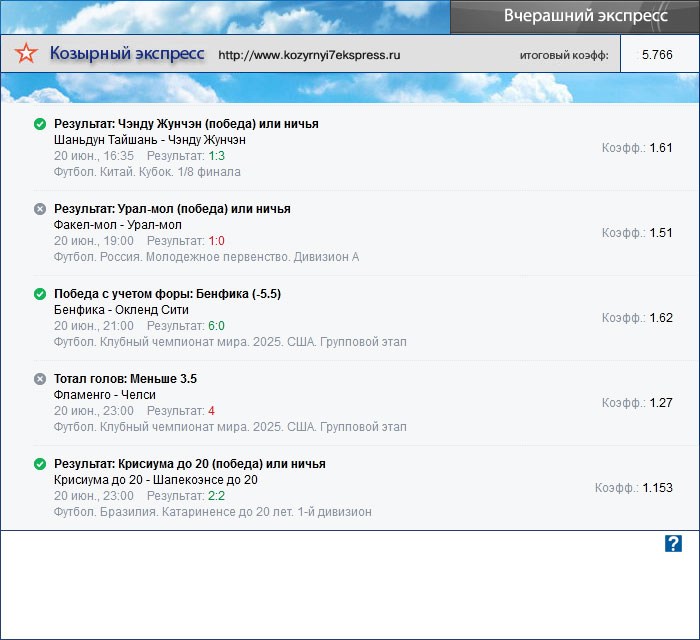Click Футбол. Китай. Кубок. 1/8 финала line
The image size is (700, 640).
[147, 172]
